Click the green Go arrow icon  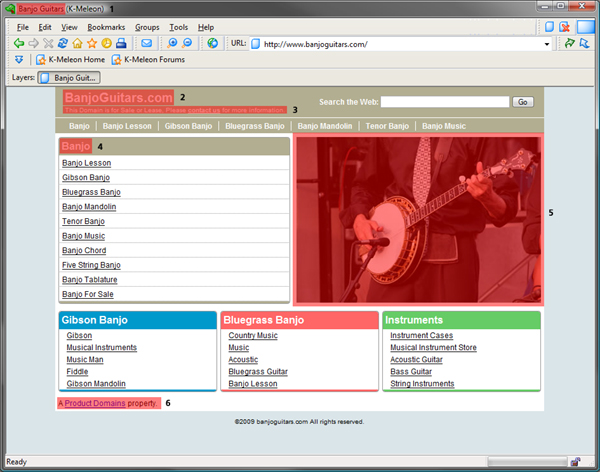click(x=570, y=43)
